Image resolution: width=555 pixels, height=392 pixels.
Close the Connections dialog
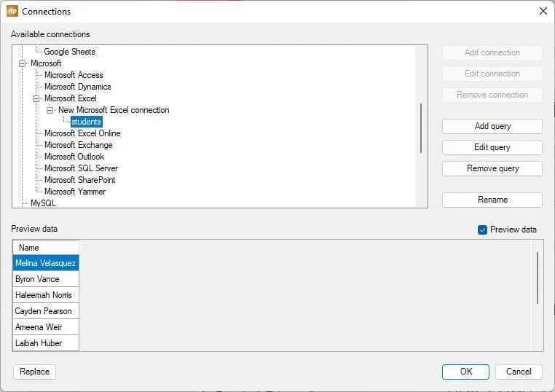[x=543, y=11]
